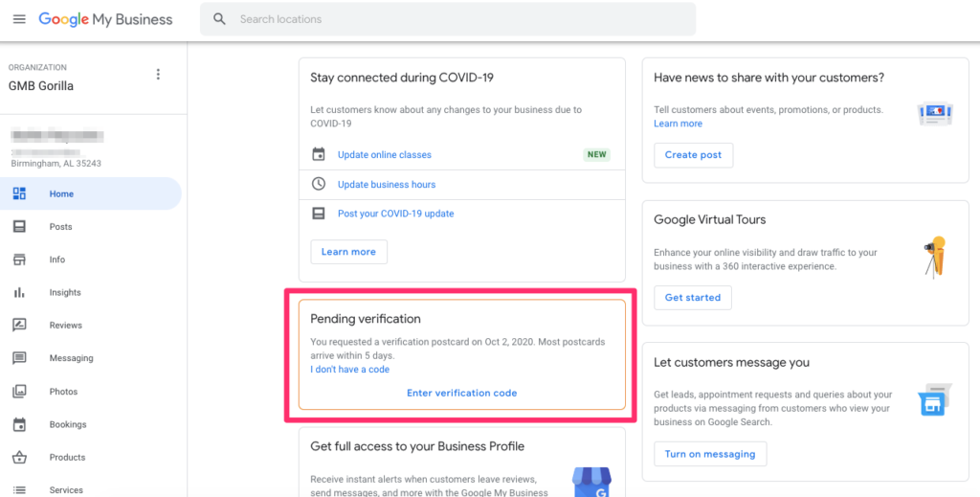Click the Create post button
The height and width of the screenshot is (497, 980).
pos(693,155)
